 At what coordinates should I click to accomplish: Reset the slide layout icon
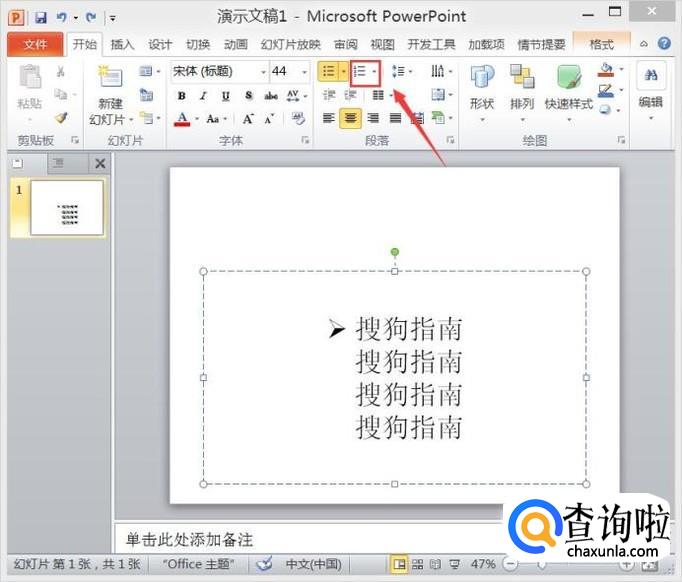tap(146, 94)
